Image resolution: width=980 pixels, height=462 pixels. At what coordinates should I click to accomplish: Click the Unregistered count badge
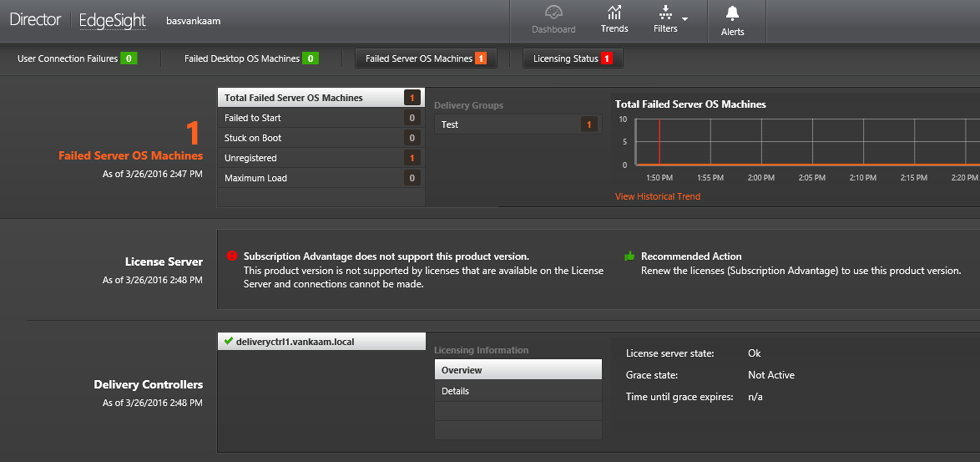click(412, 158)
